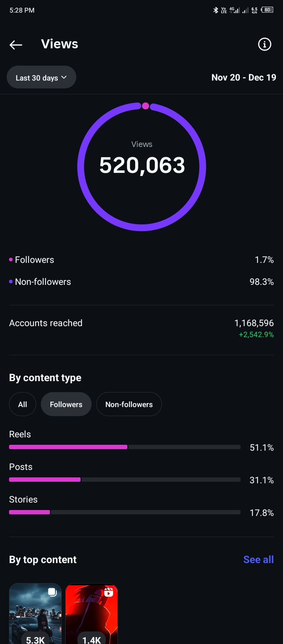The image size is (283, 644).
Task: Tap the chevron beside Last 30 days
Action: pos(64,77)
